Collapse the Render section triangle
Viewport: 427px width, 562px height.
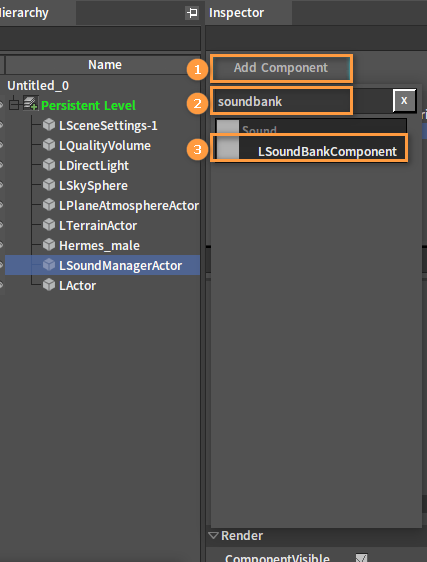(x=213, y=535)
